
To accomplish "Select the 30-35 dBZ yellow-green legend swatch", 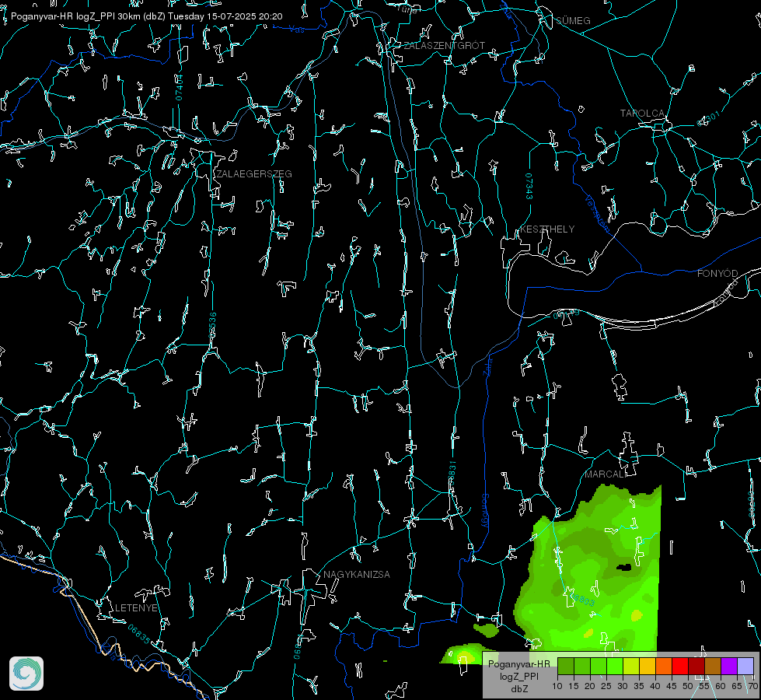I will [x=631, y=666].
